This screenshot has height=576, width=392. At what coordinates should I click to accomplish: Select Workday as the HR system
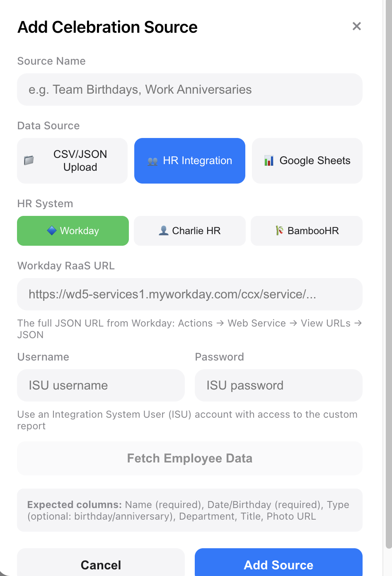click(x=73, y=231)
